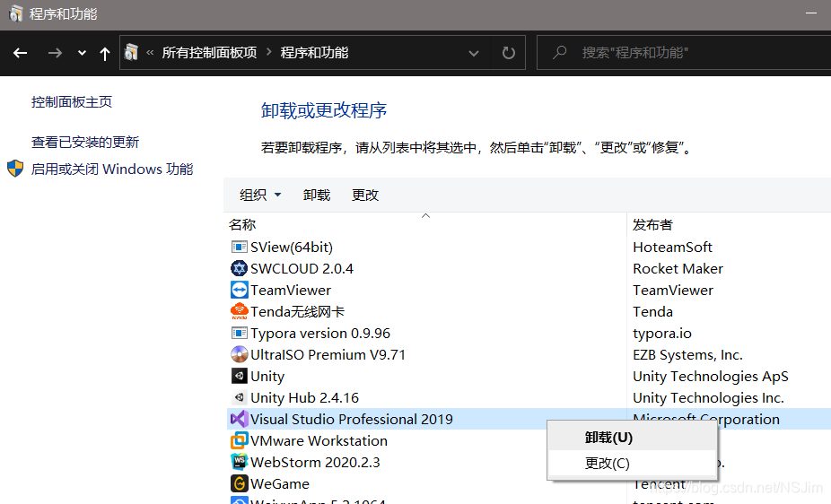This screenshot has height=504, width=831.
Task: Click the 卸载或更改程序 heading
Action: tap(324, 110)
